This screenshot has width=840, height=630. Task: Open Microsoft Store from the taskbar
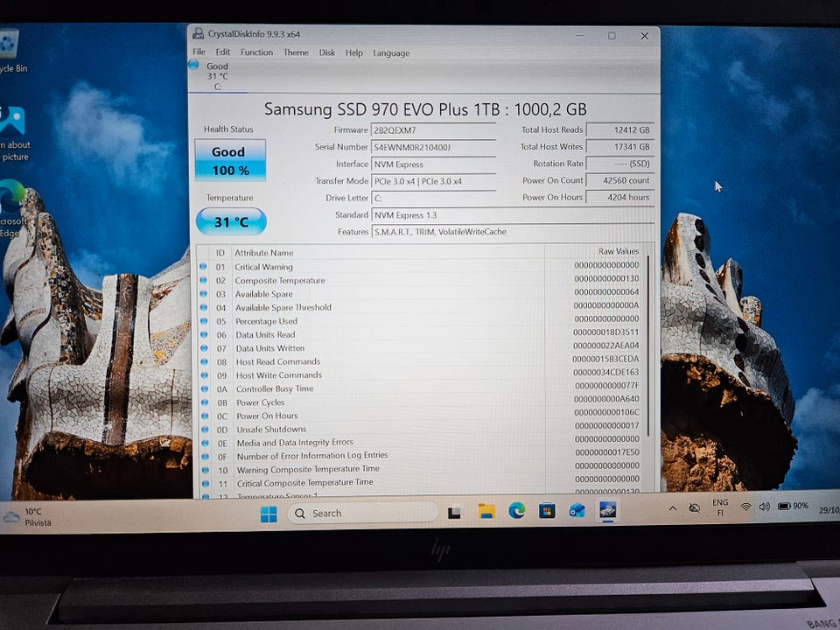[x=546, y=510]
